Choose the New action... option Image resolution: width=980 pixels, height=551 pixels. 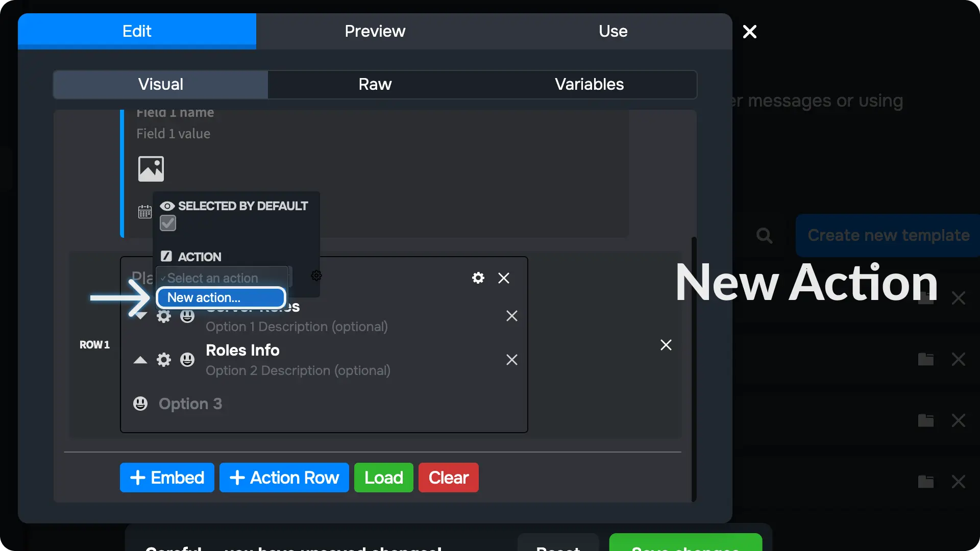[x=221, y=297]
